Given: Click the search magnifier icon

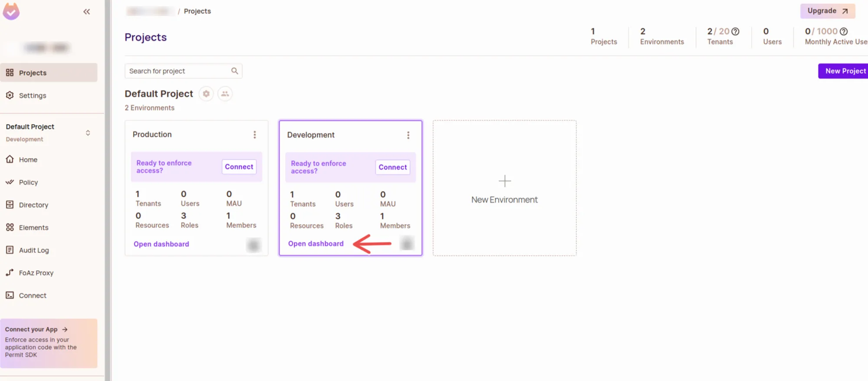Looking at the screenshot, I should 234,71.
